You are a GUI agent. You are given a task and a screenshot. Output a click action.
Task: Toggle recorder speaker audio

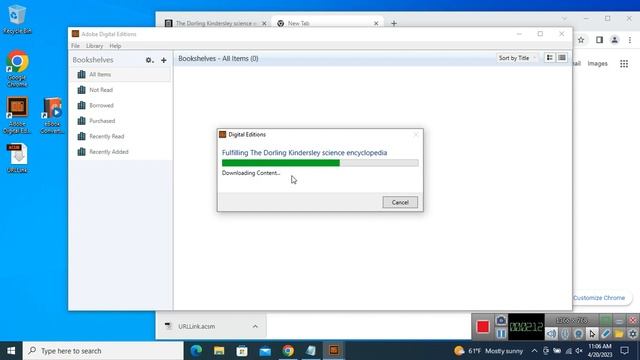pyautogui.click(x=551, y=333)
